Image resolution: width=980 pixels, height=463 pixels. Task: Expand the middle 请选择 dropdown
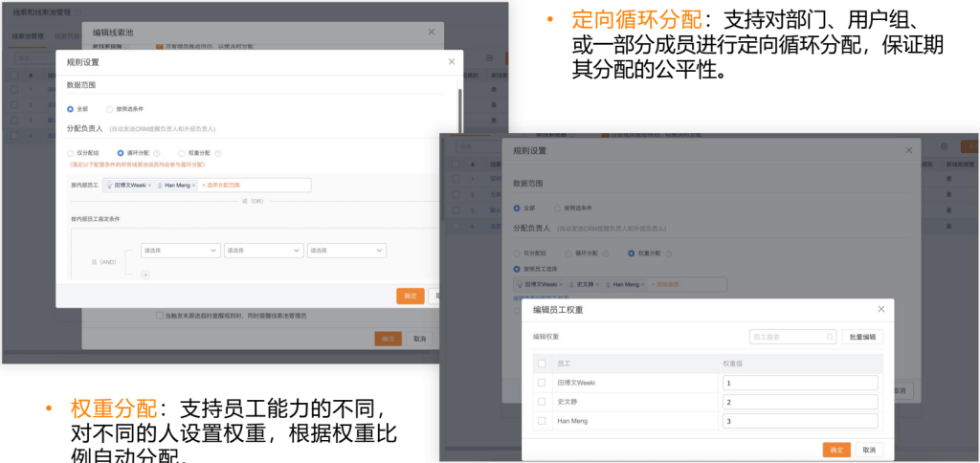tap(263, 250)
